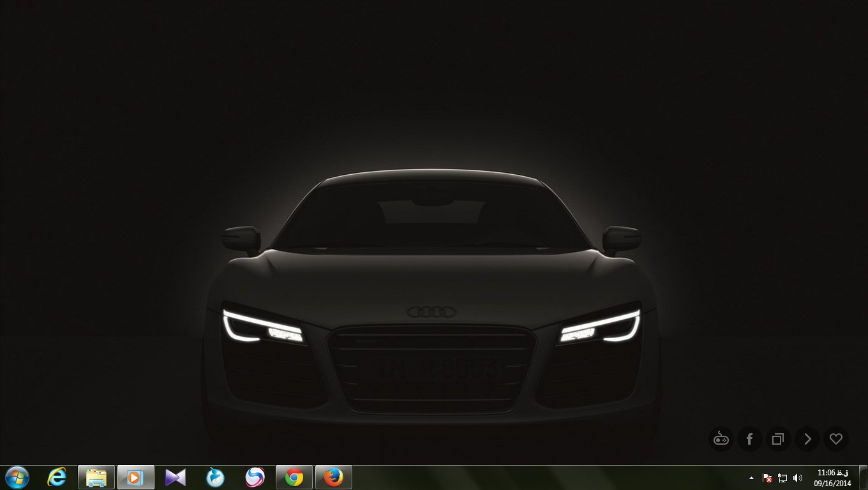Open network status tray icon
Viewport: 868px width, 490px height.
[782, 478]
